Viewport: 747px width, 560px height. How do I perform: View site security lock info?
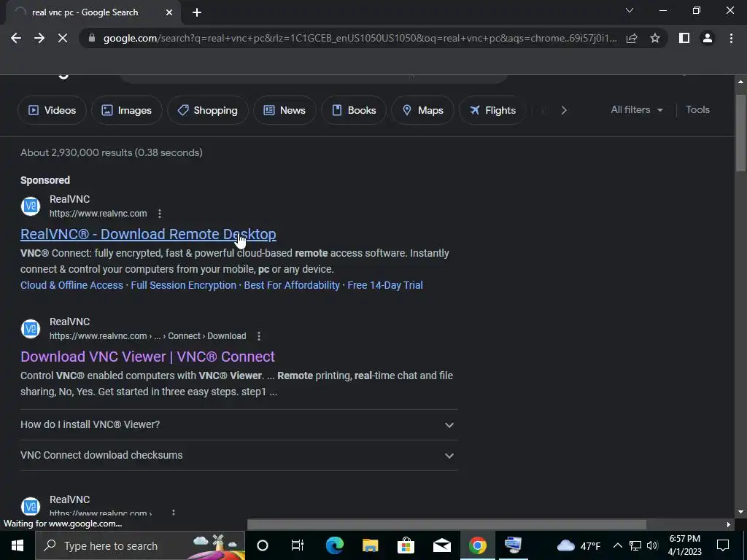coord(92,38)
